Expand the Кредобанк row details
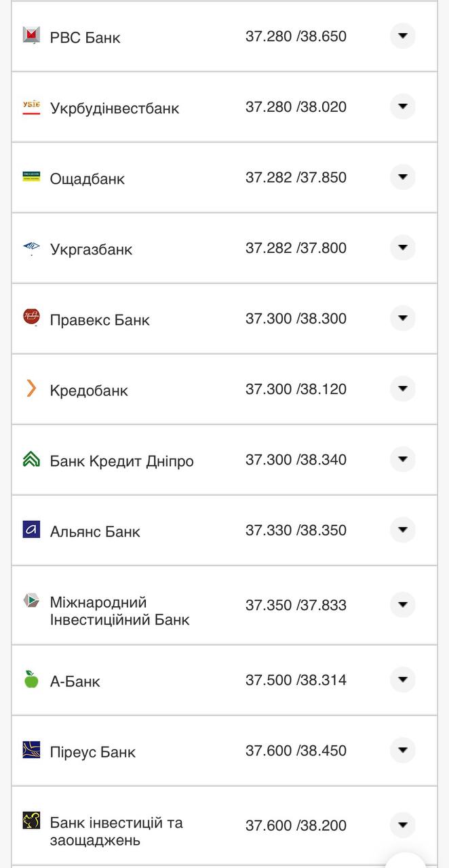 (x=402, y=388)
